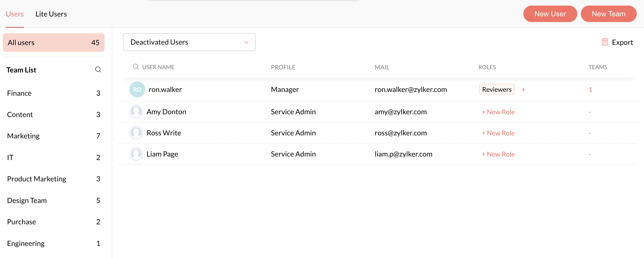Click the User Name search icon
The image size is (644, 258).
(135, 67)
